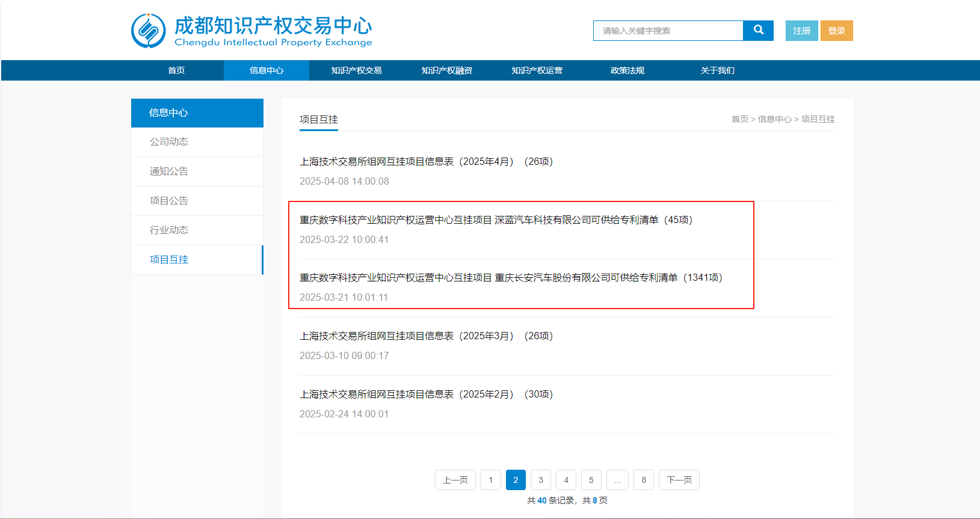Image resolution: width=980 pixels, height=519 pixels.
Task: Click the ellipsis pagination button
Action: coord(617,480)
